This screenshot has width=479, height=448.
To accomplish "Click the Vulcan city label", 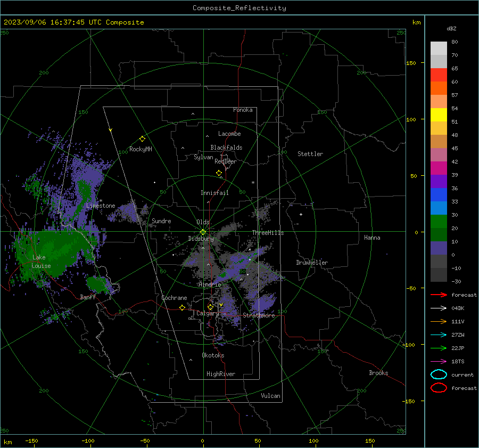I will pyautogui.click(x=270, y=396).
